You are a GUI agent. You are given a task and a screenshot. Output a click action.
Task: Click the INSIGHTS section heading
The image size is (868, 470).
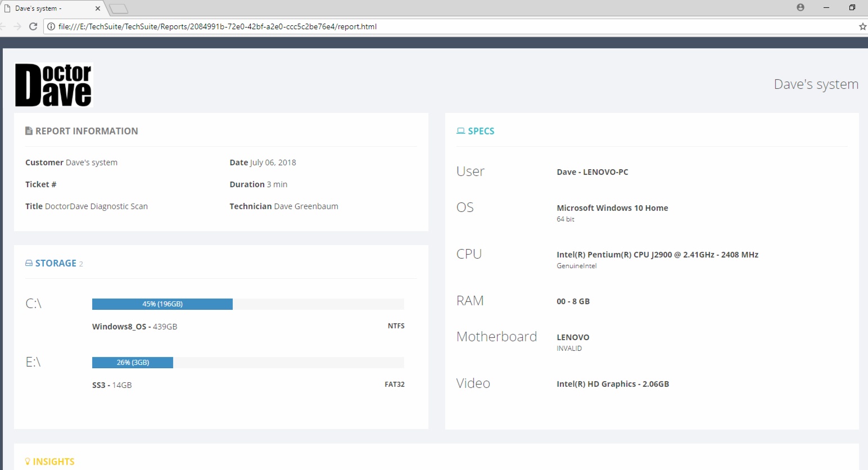54,461
